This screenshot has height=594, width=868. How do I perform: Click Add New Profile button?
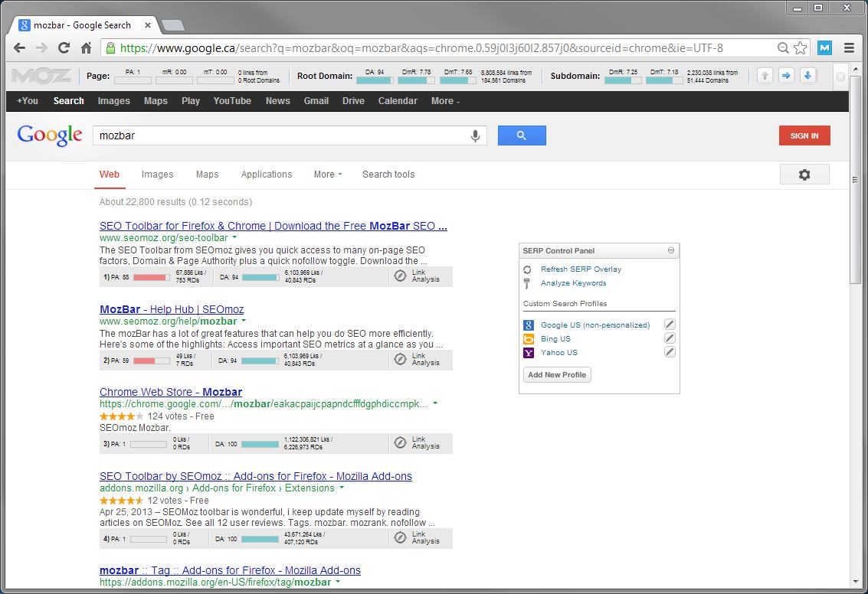(x=557, y=375)
